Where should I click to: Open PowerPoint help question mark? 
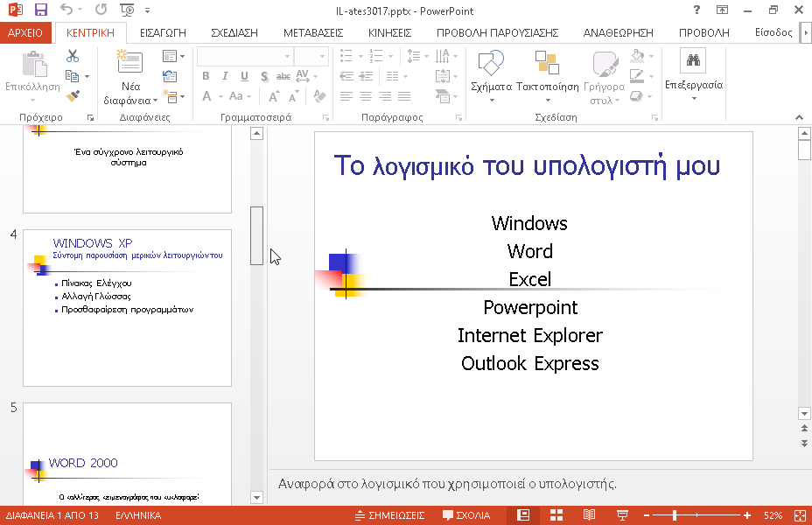[x=696, y=10]
